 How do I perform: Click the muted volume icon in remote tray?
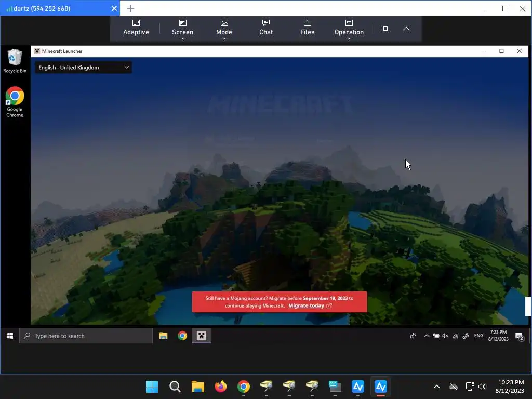coord(445,336)
